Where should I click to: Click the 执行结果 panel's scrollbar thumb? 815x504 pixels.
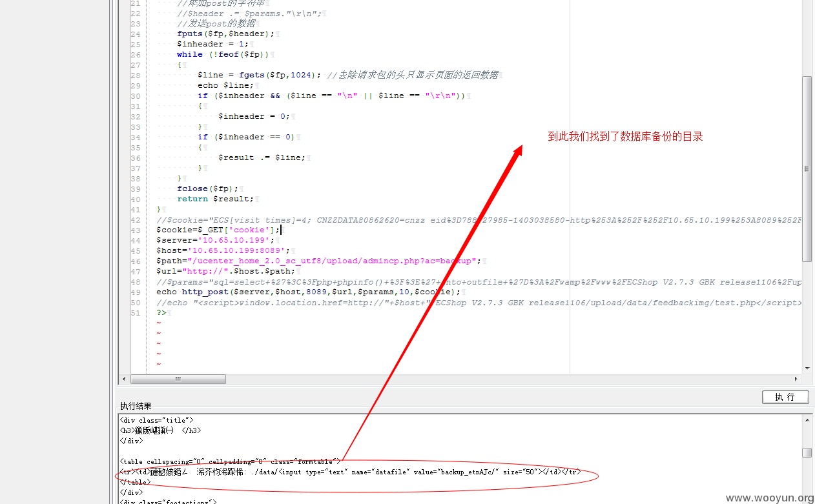coord(807,452)
